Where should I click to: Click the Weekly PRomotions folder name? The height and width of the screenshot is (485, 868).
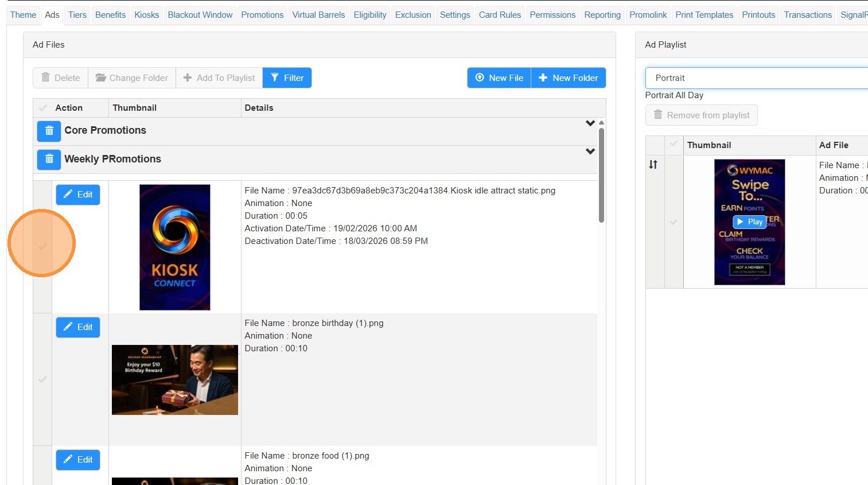[x=113, y=159]
